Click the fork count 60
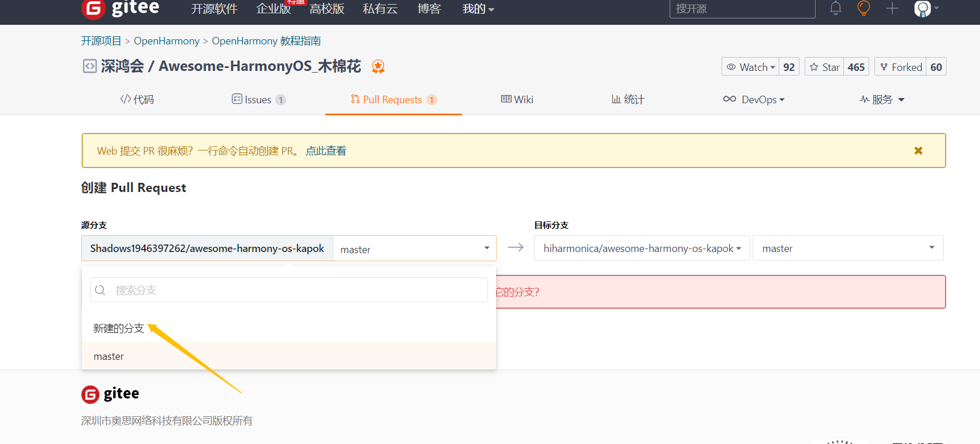The width and height of the screenshot is (980, 444). [x=936, y=67]
